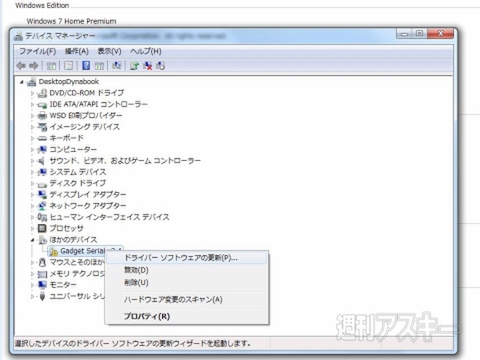Choose ドライバー ソフトウェアの更新(P)... from context menu
This screenshot has height=360, width=480.
click(x=187, y=258)
